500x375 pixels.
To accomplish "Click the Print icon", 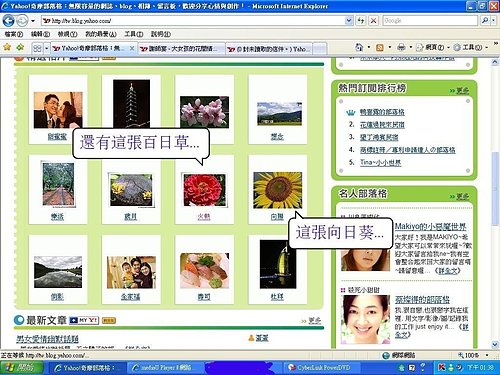I will [x=401, y=47].
